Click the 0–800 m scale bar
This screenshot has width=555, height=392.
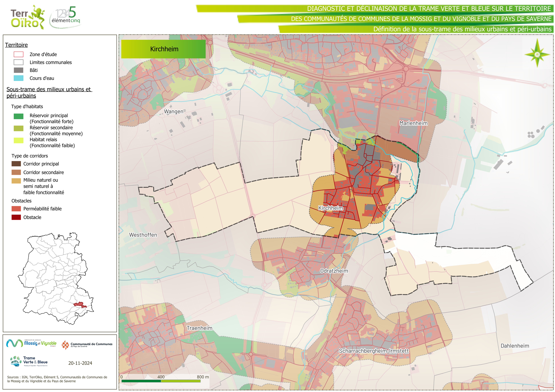point(161,381)
